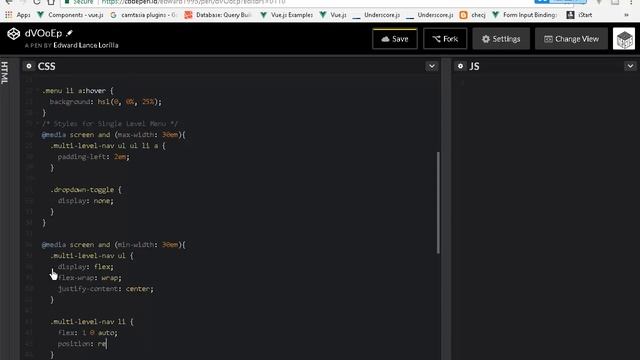This screenshot has width=640, height=360.
Task: Open the Apps bookmark
Action: click(x=18, y=15)
